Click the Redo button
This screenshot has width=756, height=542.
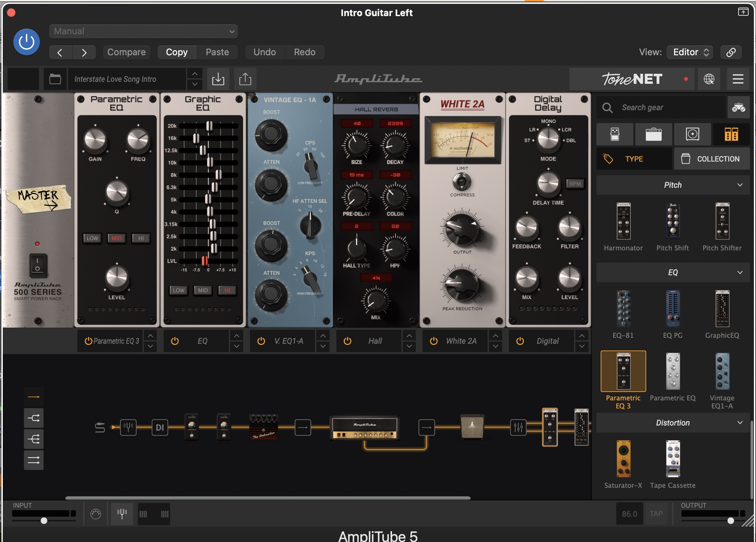304,52
